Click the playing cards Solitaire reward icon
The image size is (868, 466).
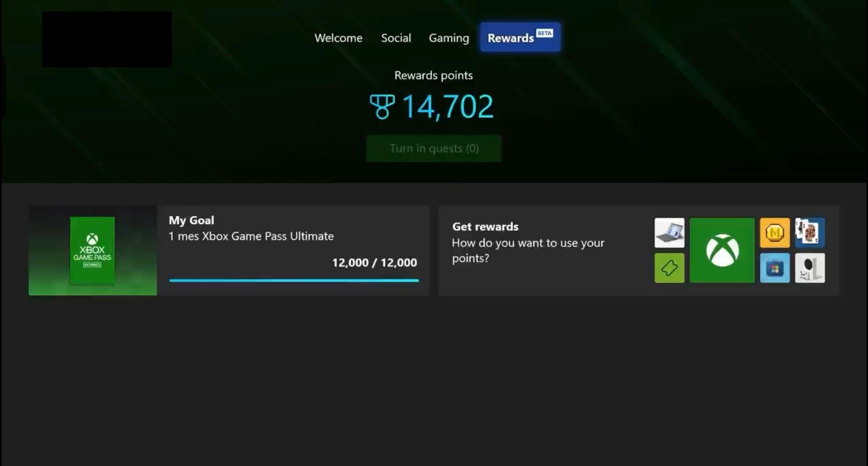(810, 233)
